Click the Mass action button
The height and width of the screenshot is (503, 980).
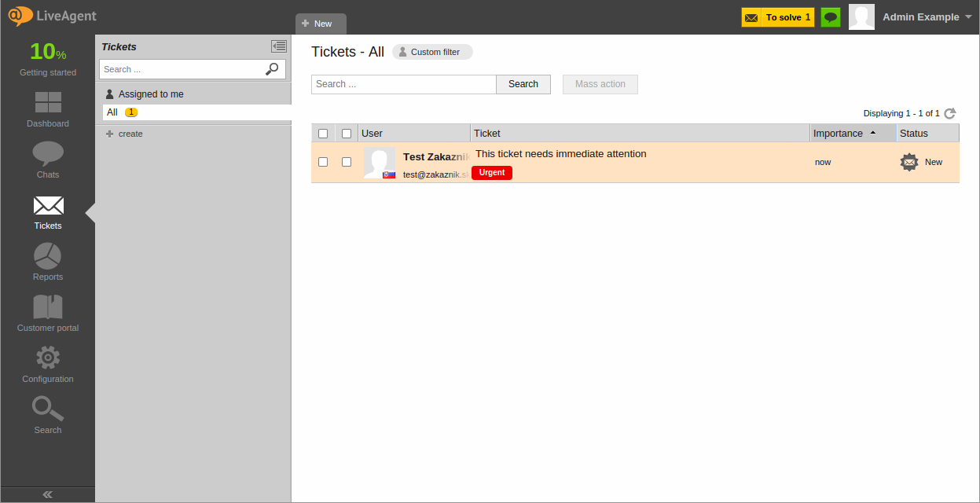point(600,84)
